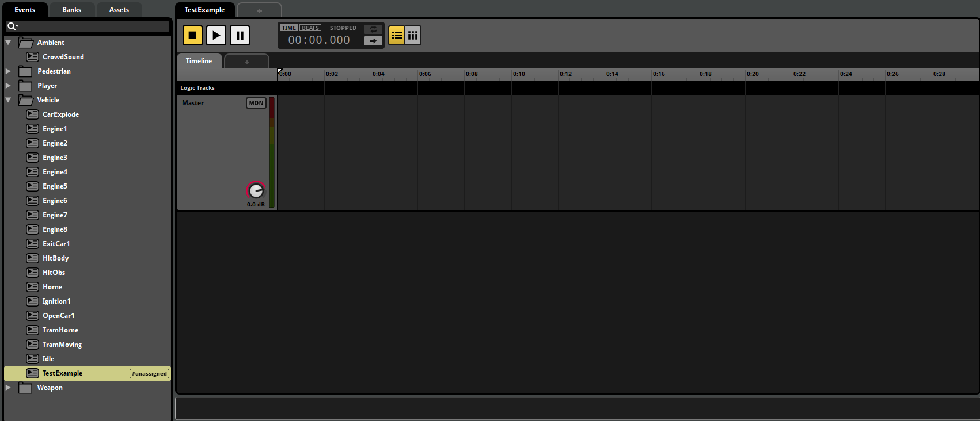Click the Stop playback button

pyautogui.click(x=192, y=35)
